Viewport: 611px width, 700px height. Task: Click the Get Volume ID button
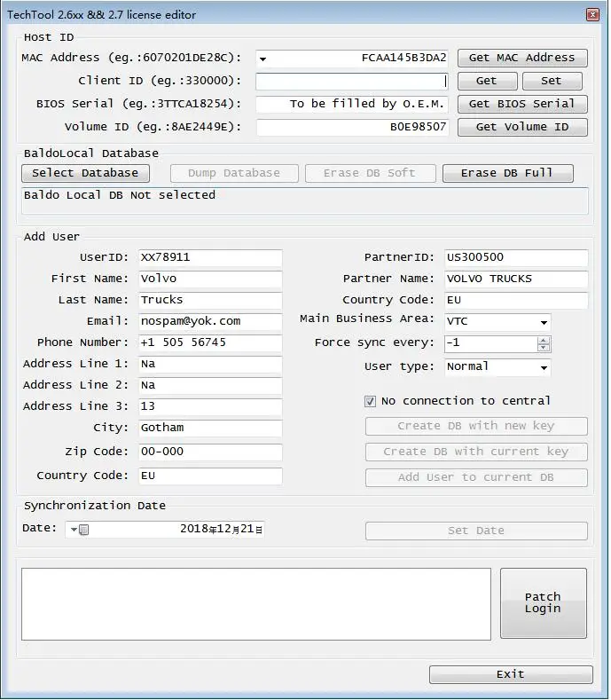(522, 127)
